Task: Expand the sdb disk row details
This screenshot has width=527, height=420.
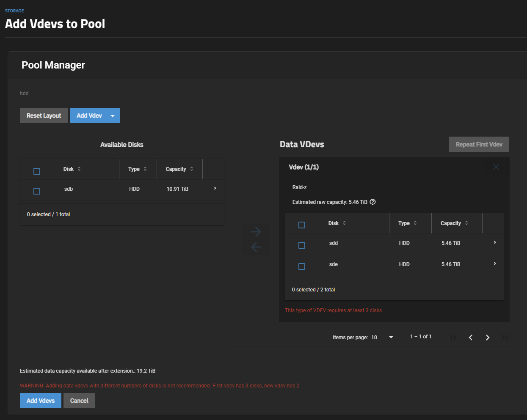Action: pyautogui.click(x=215, y=188)
